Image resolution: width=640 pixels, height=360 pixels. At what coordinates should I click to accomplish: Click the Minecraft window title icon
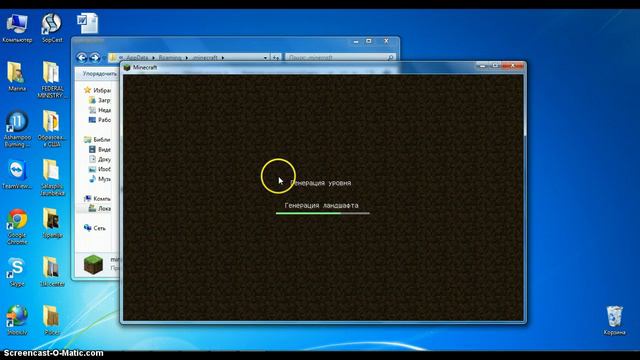point(127,67)
